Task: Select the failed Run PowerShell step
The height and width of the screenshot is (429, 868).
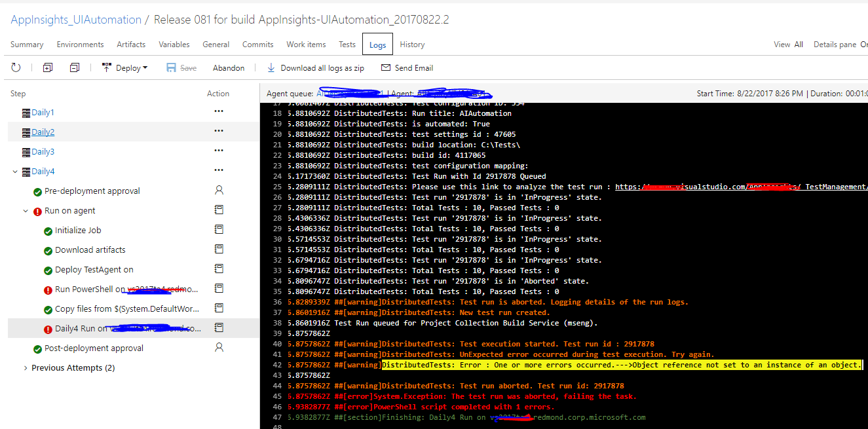Action: (126, 289)
